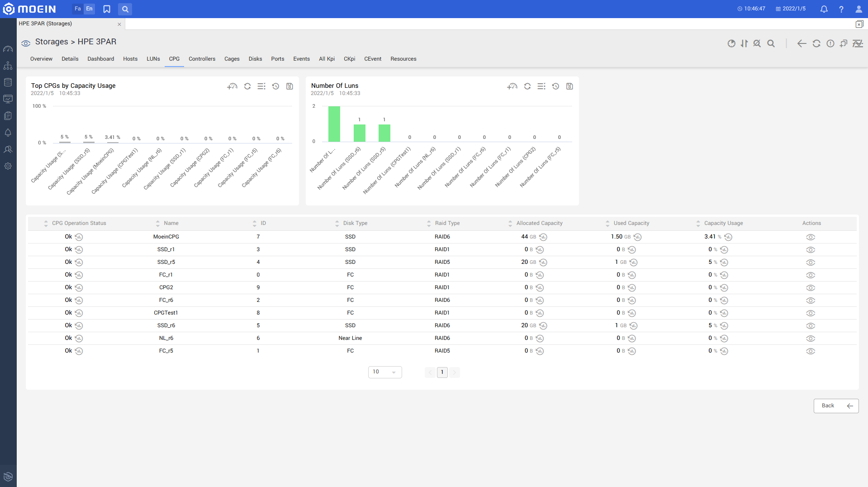Click chart icon beside MoeinCPG allocated capacity

click(x=543, y=237)
